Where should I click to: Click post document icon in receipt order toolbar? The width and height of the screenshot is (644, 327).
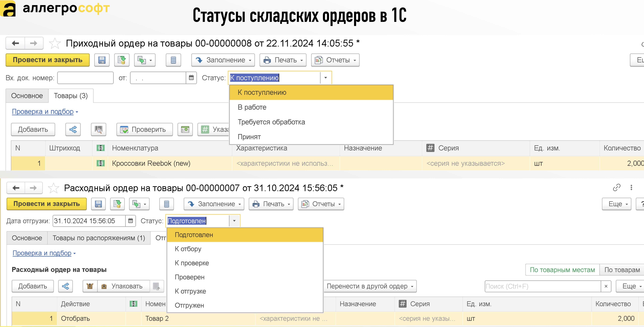122,60
